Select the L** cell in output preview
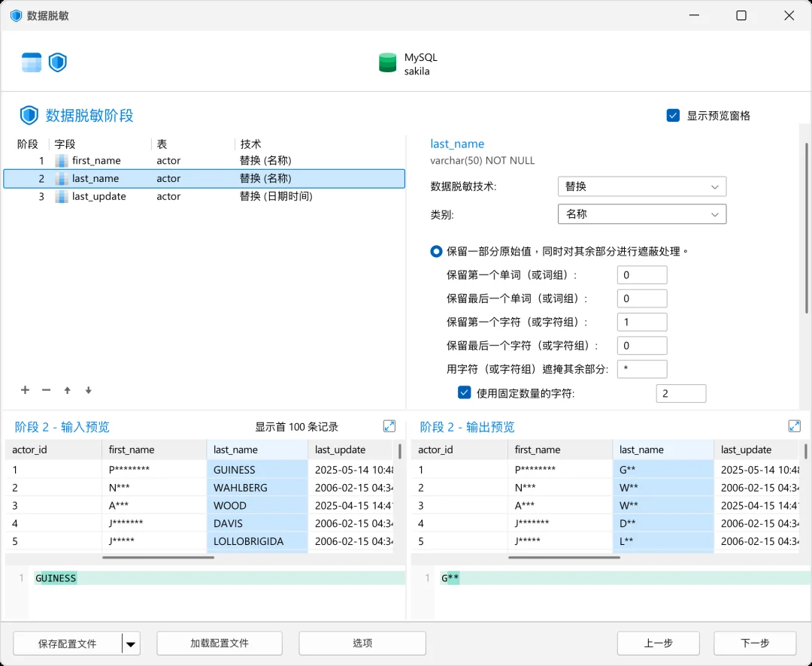This screenshot has height=666, width=812. pos(663,541)
